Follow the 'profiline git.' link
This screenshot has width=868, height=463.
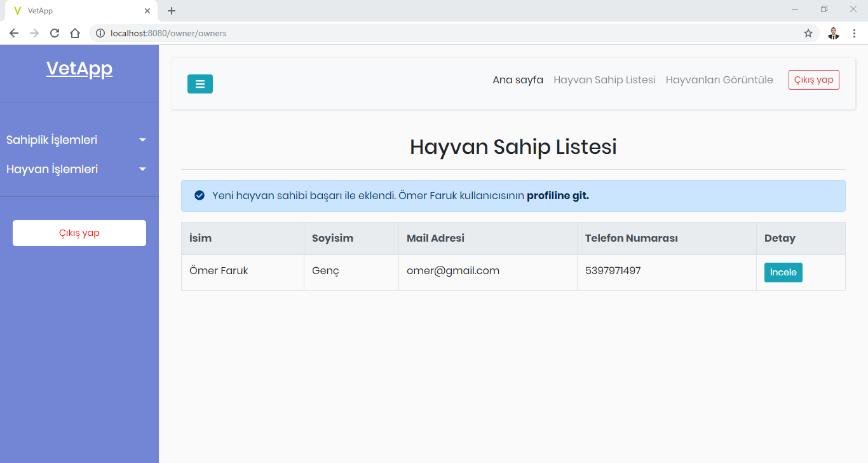tap(557, 196)
